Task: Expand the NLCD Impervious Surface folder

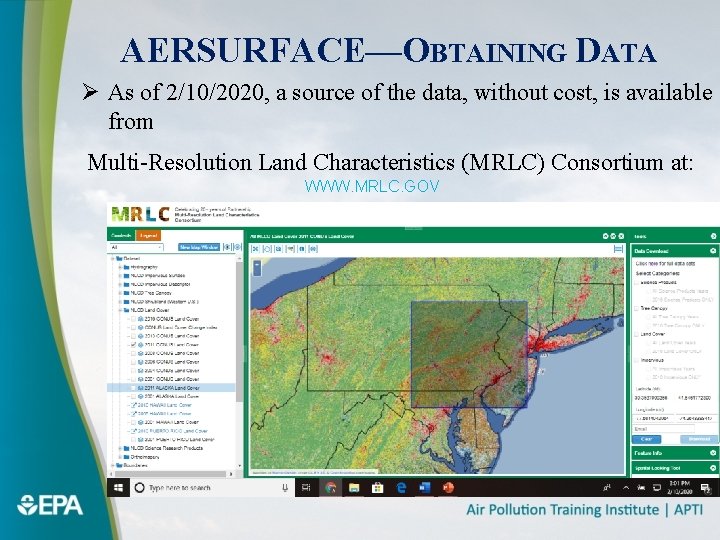Action: click(x=120, y=276)
